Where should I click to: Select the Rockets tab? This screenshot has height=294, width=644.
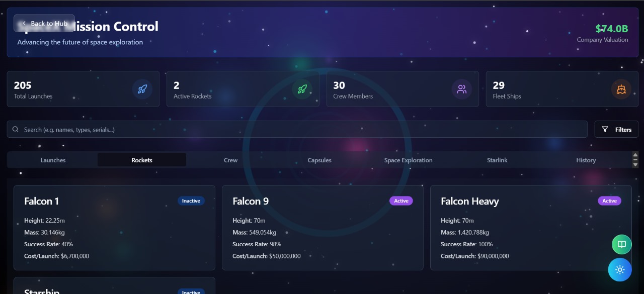coord(142,160)
